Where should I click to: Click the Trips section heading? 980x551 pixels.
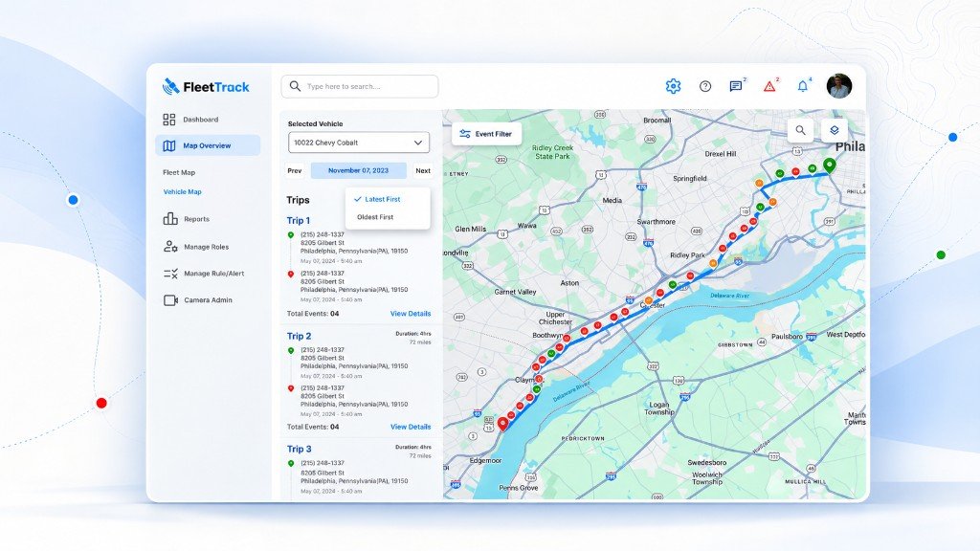click(x=299, y=200)
